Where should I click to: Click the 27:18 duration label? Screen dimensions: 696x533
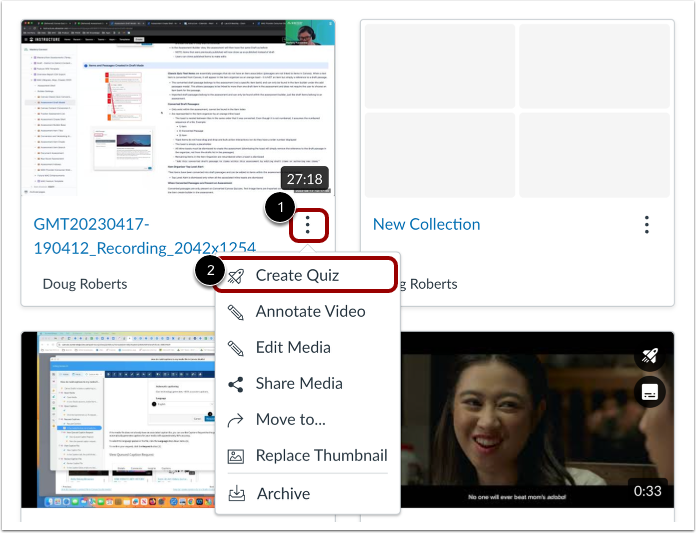(304, 179)
